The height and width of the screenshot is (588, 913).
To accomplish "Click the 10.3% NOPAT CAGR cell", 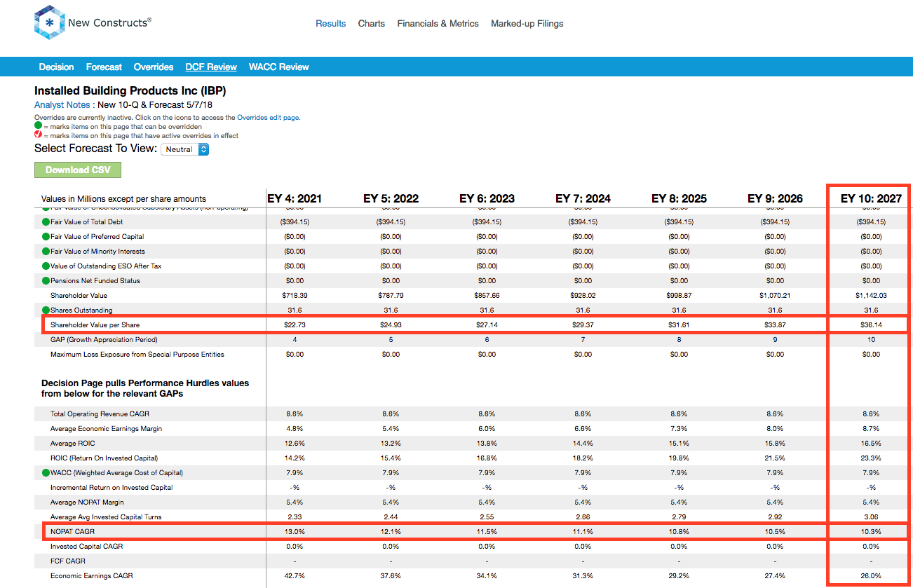I will (871, 531).
